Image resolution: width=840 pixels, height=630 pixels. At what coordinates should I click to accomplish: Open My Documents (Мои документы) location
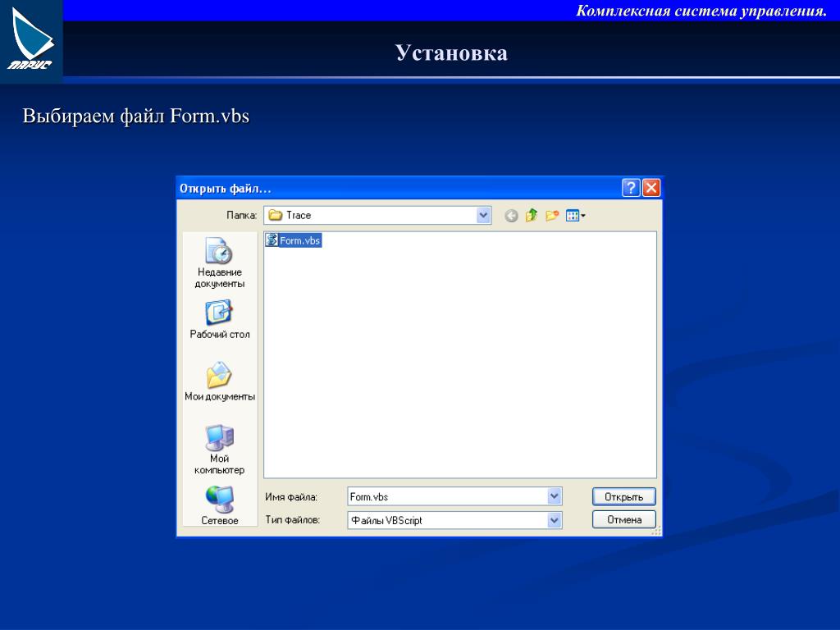click(220, 381)
